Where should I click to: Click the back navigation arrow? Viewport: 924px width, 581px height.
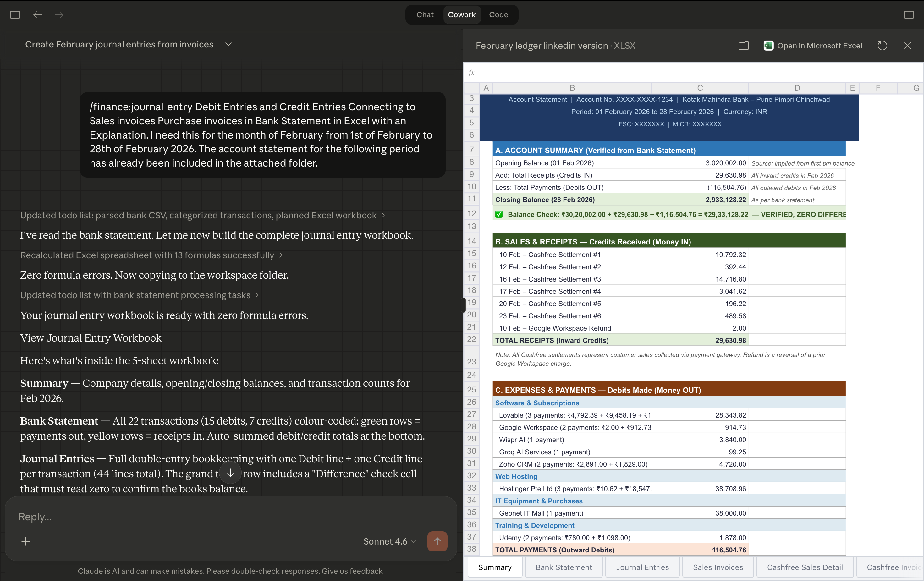pos(37,14)
